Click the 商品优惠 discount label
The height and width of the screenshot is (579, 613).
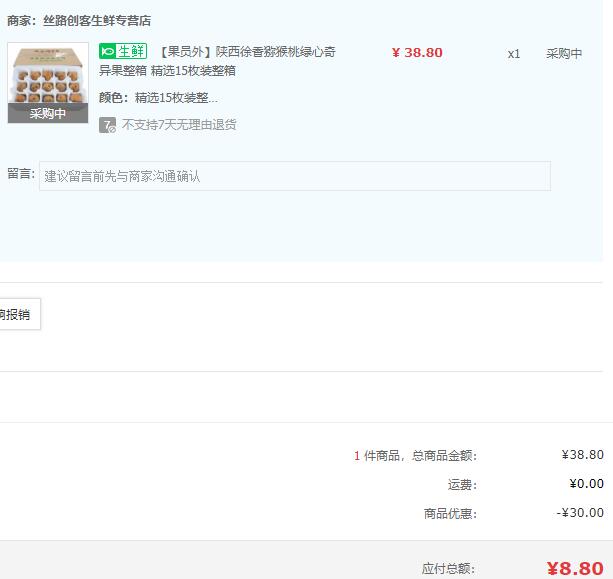[x=450, y=514]
